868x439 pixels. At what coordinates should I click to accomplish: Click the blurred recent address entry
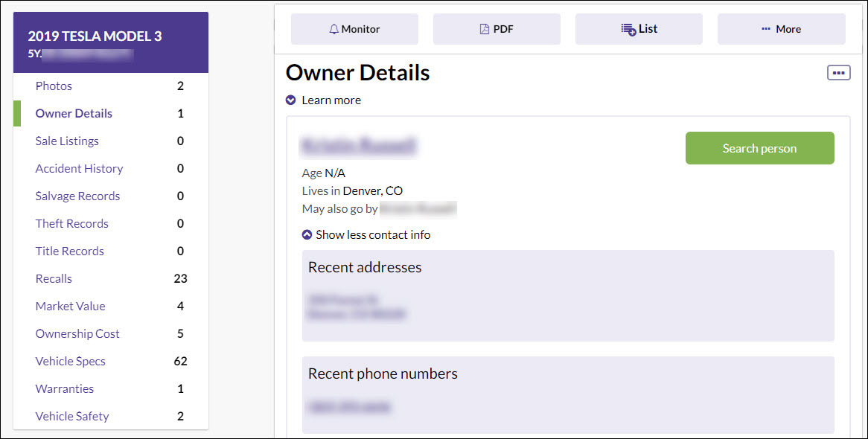(x=356, y=307)
